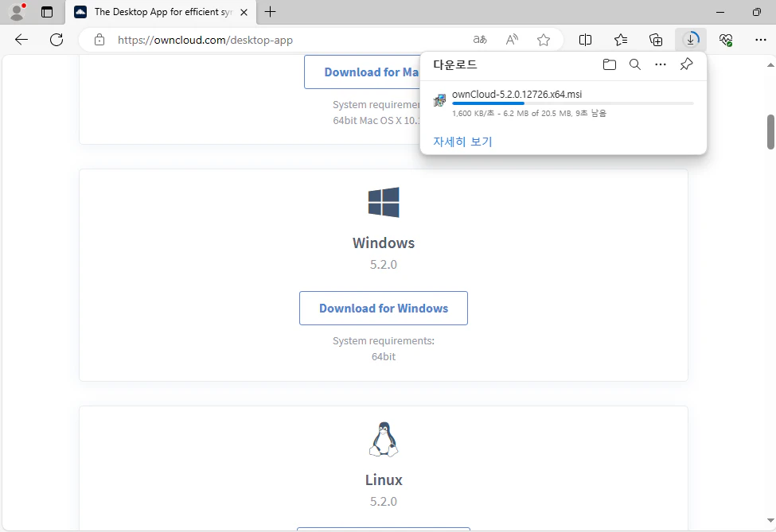Screen dimensions: 776x532
Task: Click the msi installer file icon
Action: pyautogui.click(x=439, y=100)
